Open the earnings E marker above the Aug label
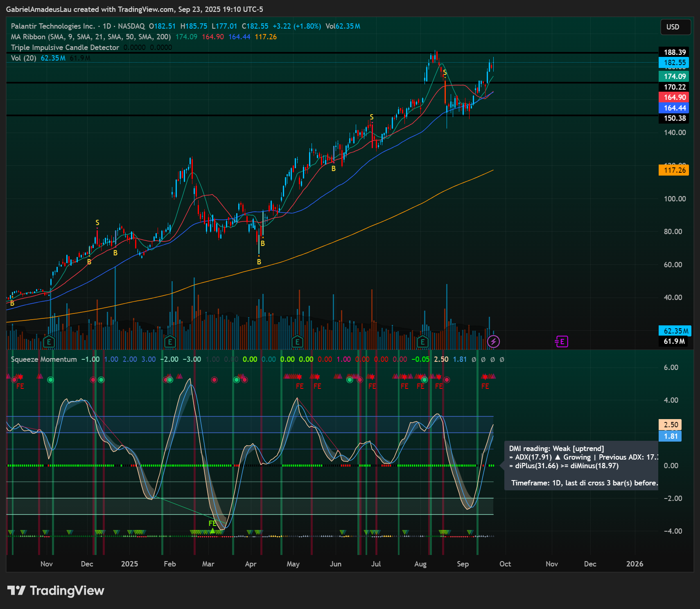The height and width of the screenshot is (609, 700). point(422,342)
